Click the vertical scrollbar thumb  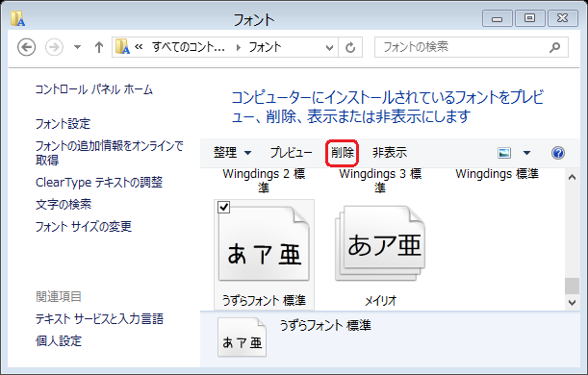[x=572, y=287]
